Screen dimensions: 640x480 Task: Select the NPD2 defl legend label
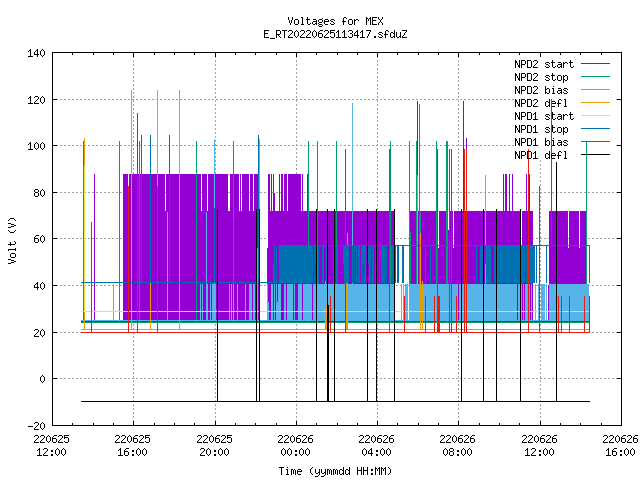coord(541,103)
